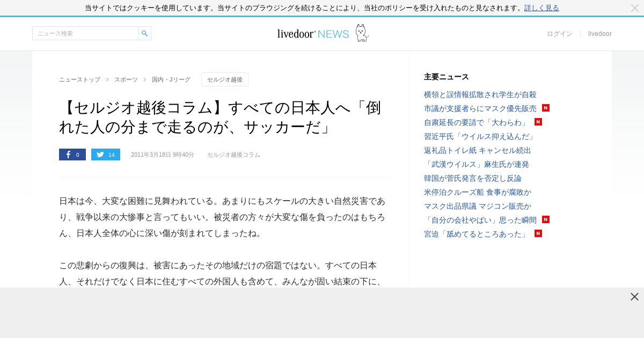644x338 pixels.
Task: Go to スポーツ breadcrumb
Action: 126,79
